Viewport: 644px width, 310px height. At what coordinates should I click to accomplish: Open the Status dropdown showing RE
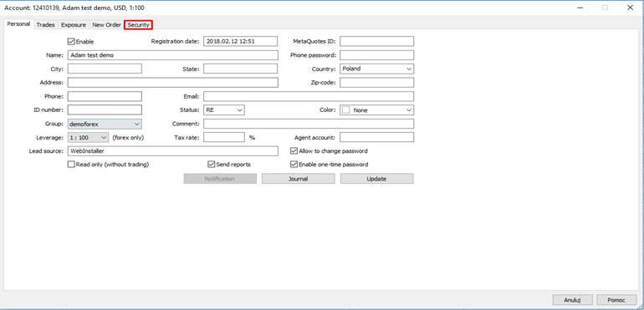click(224, 110)
